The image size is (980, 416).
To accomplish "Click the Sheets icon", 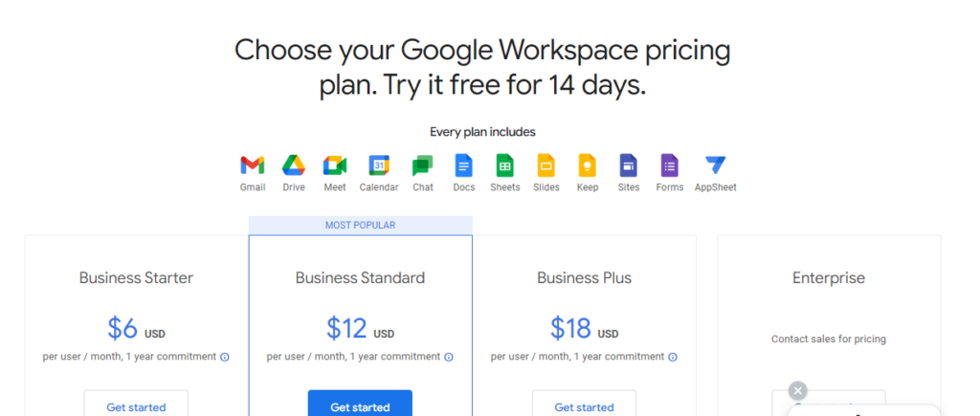I will point(504,165).
